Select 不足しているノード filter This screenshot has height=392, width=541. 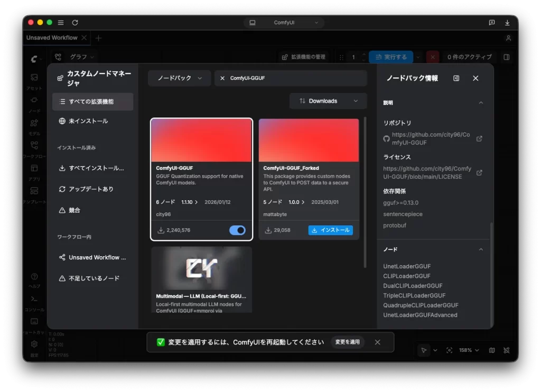click(92, 278)
